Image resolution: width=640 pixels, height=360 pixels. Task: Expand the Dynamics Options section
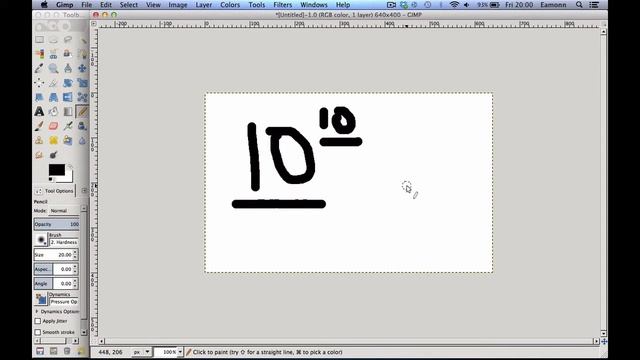(37, 311)
